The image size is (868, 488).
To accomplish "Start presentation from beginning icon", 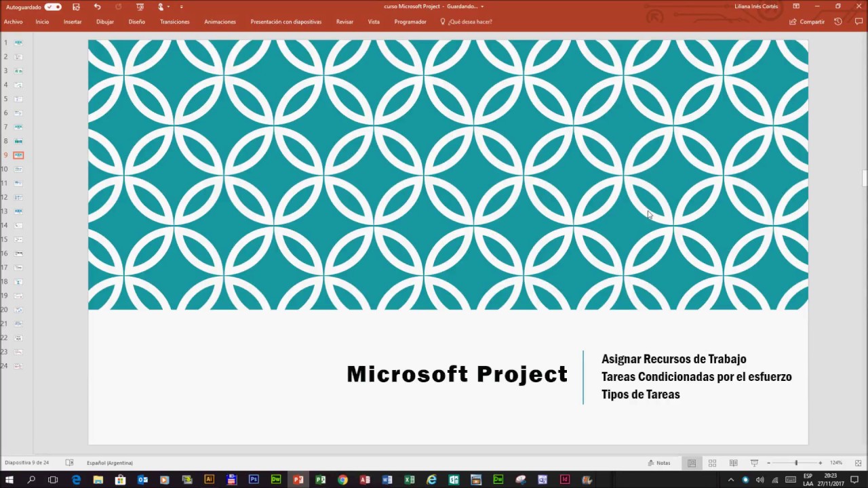I will coord(140,7).
